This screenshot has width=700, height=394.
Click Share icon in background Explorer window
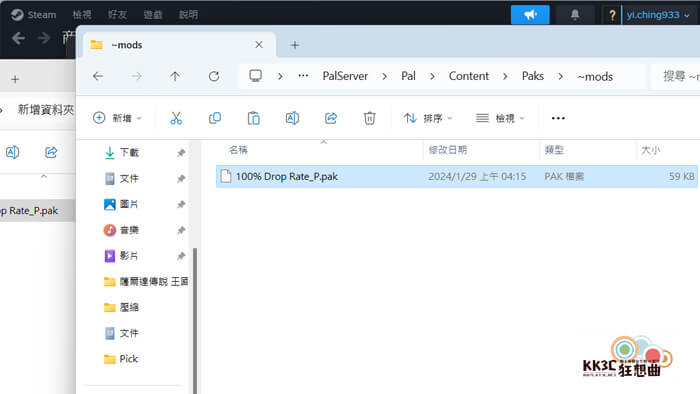tap(51, 152)
